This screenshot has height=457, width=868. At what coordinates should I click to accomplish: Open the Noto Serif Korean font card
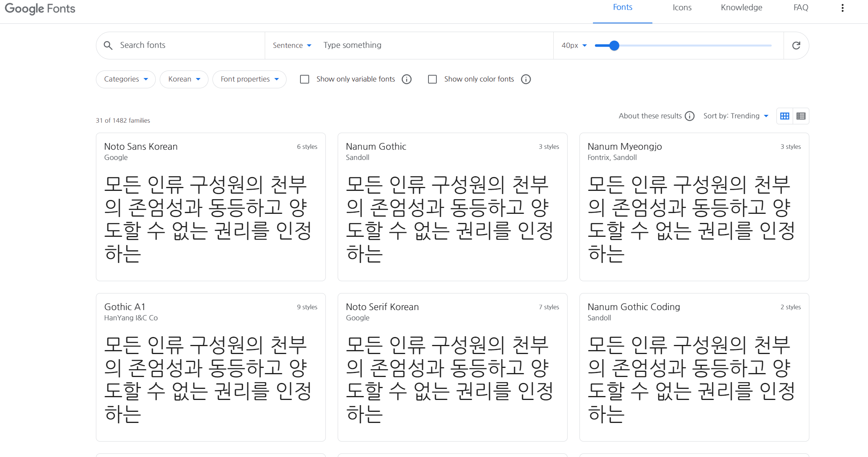[453, 367]
